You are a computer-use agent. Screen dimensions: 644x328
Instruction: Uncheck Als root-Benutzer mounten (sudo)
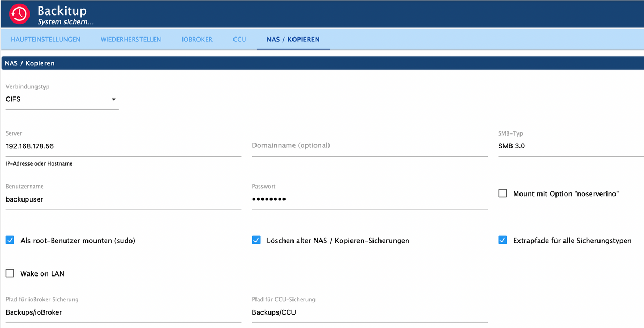point(10,240)
